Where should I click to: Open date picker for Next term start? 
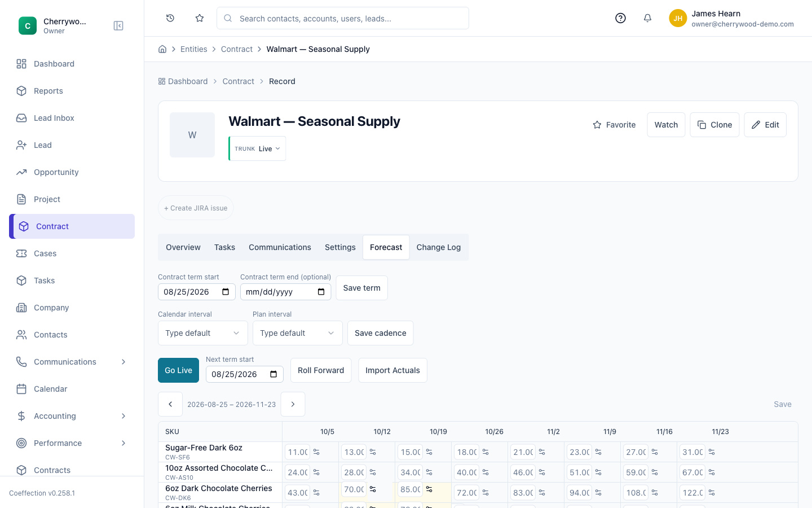tap(273, 374)
